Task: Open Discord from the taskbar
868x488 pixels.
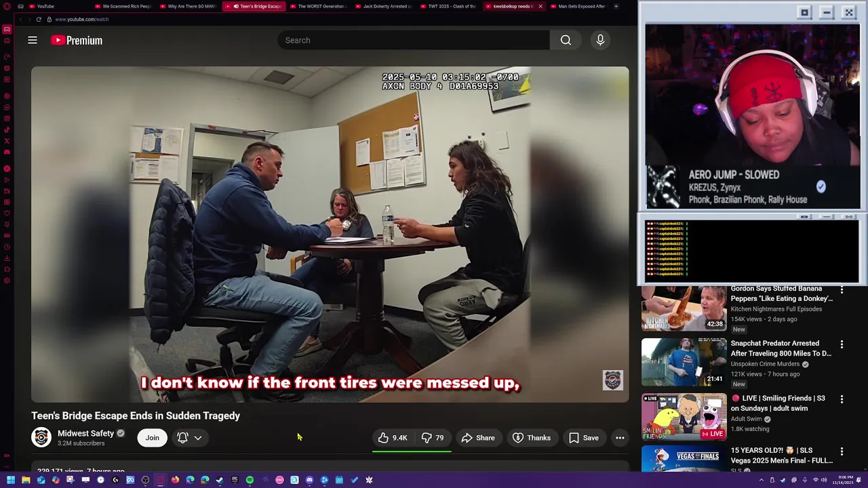Action: click(309, 480)
